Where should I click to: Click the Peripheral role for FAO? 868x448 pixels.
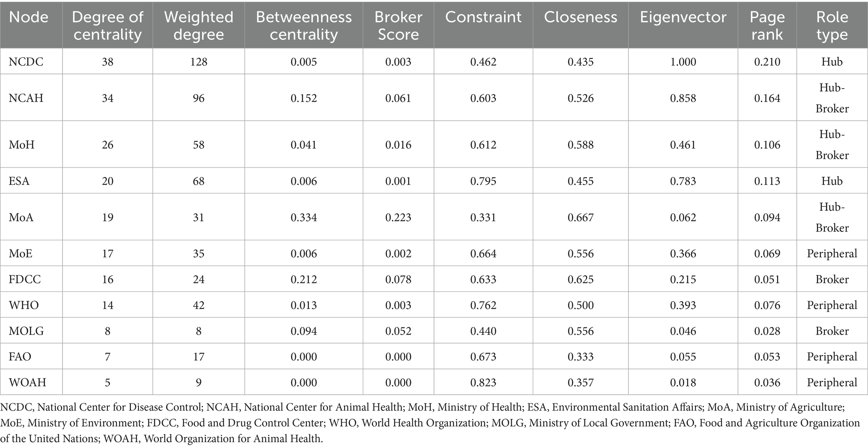coord(831,356)
